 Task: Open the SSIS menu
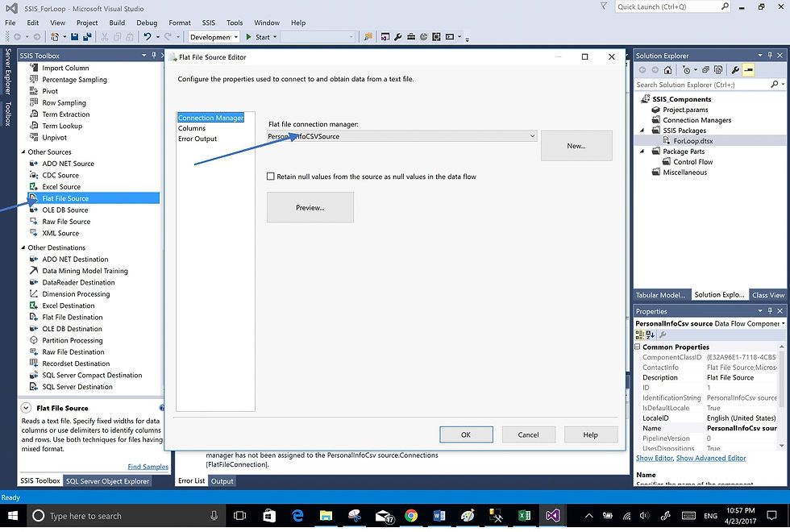209,23
